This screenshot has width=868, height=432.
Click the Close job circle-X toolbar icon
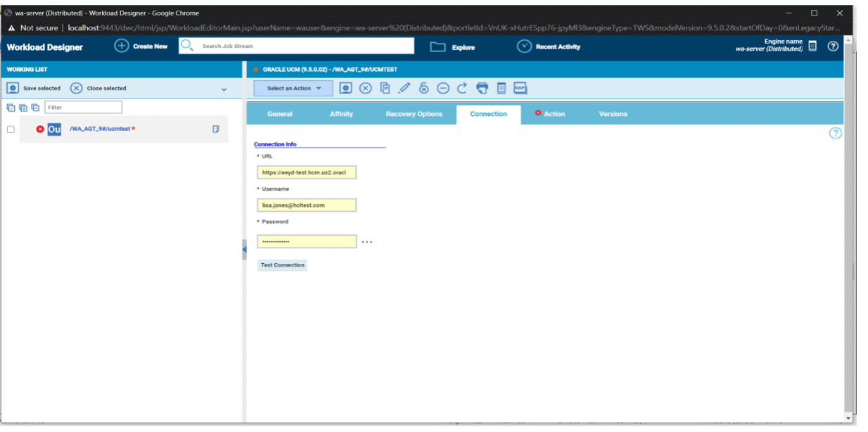(x=366, y=88)
